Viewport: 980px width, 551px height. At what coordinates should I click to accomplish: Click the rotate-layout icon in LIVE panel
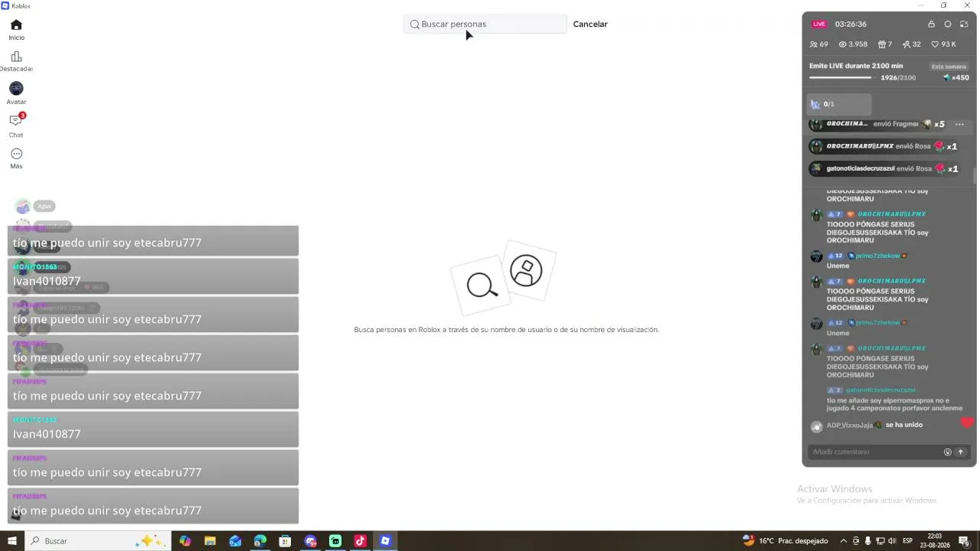(965, 24)
